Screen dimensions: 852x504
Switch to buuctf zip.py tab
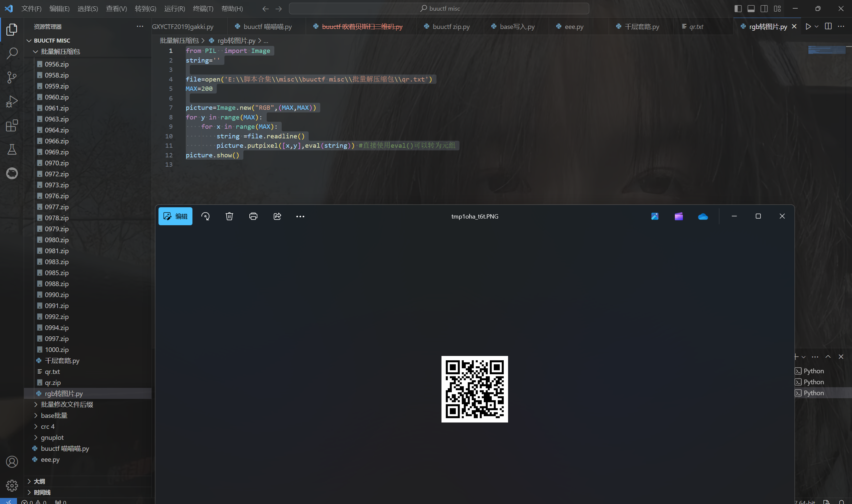tap(450, 27)
